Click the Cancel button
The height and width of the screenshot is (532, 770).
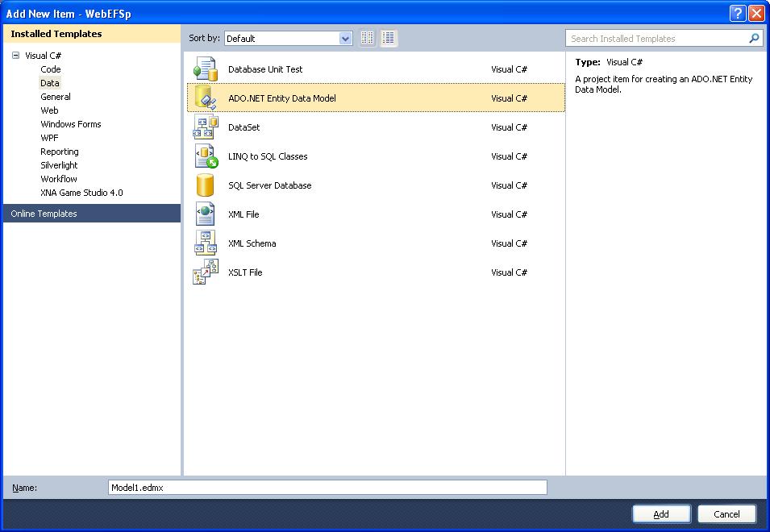[x=726, y=514]
